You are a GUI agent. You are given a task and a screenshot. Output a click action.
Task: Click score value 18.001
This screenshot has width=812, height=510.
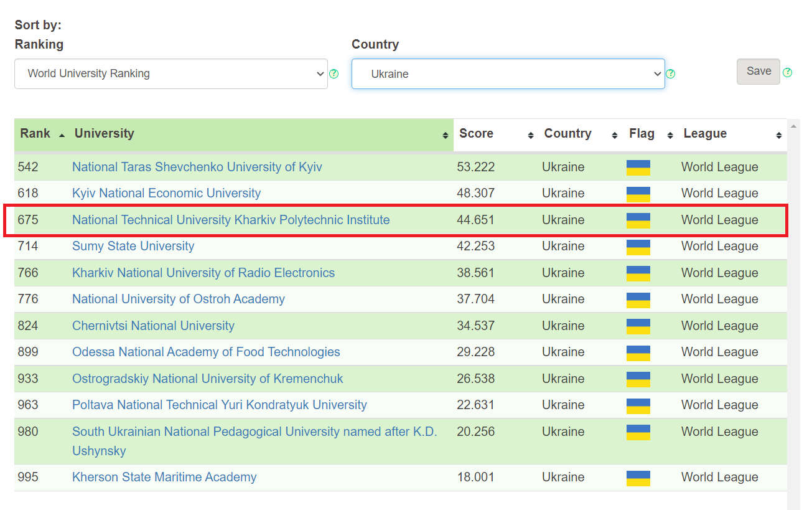tap(475, 477)
